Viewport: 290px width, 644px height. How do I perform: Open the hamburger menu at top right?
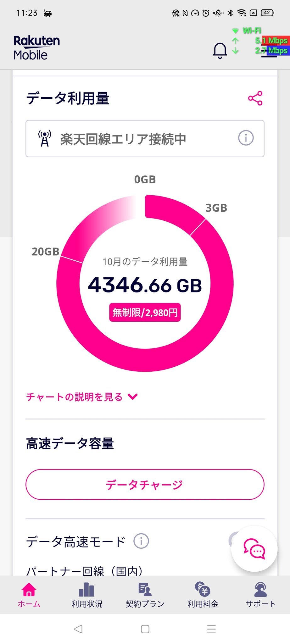coord(270,52)
